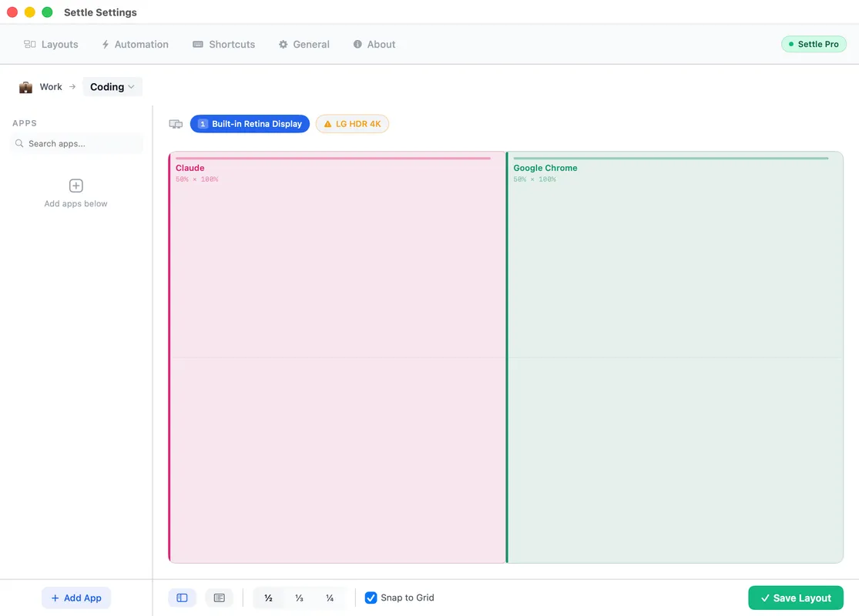Click the Add apps below plus icon
The width and height of the screenshot is (859, 616).
click(x=76, y=186)
